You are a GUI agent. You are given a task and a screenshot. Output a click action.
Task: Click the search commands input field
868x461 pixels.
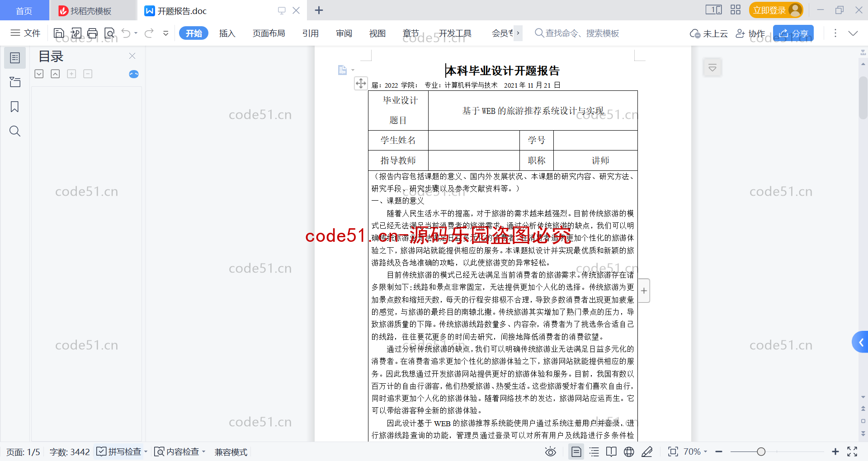click(x=577, y=33)
